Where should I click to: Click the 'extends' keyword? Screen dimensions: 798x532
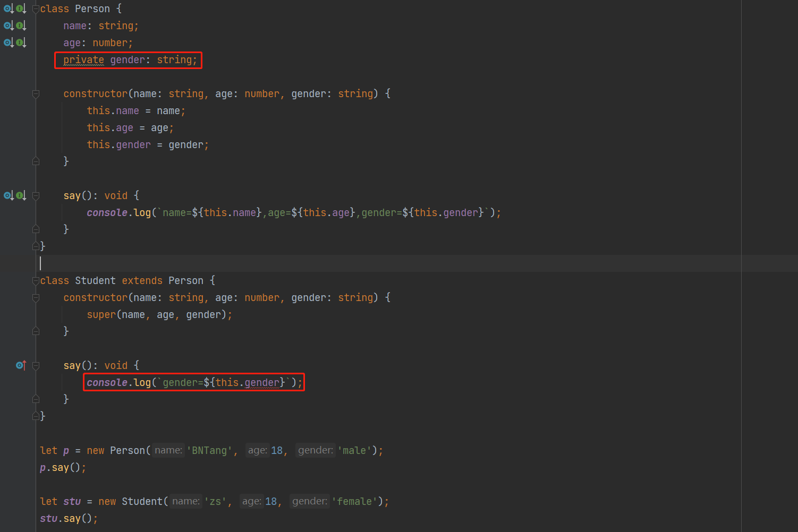[x=142, y=281]
